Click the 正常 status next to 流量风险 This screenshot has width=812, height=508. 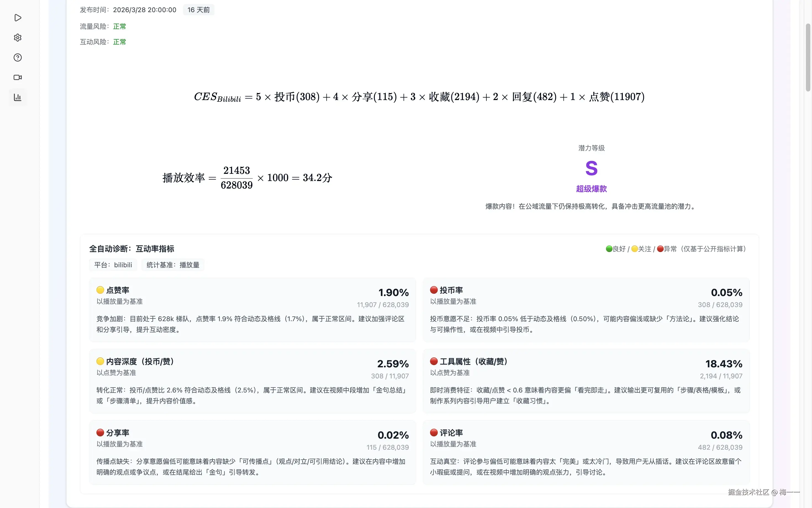point(119,26)
